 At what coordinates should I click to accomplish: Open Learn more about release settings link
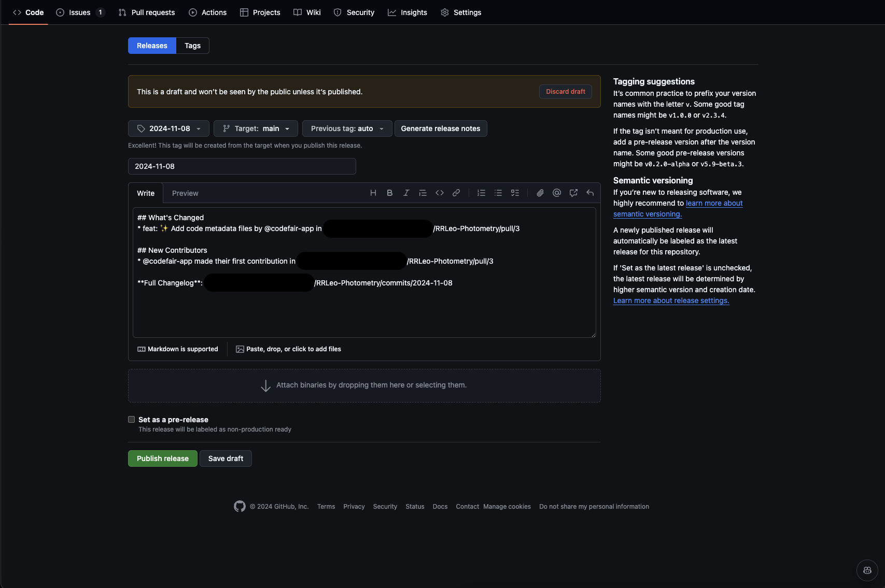pos(671,300)
